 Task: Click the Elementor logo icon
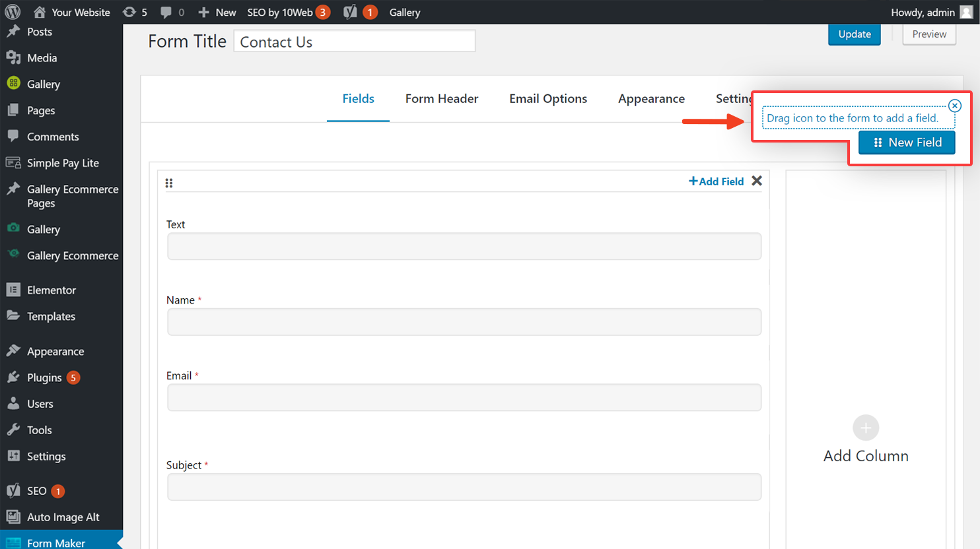13,289
